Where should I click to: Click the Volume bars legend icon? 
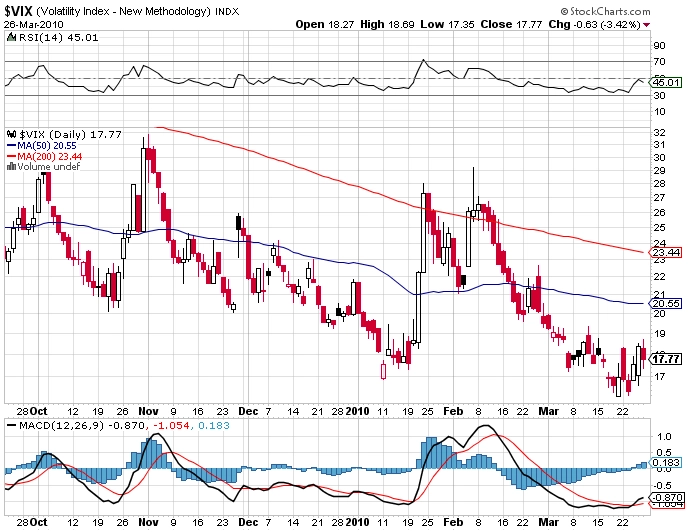11,166
